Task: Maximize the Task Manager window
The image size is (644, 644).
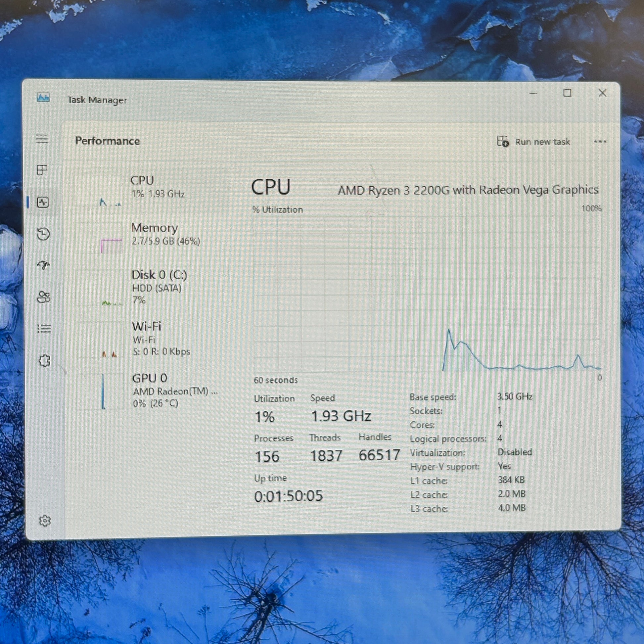Action: coord(567,93)
